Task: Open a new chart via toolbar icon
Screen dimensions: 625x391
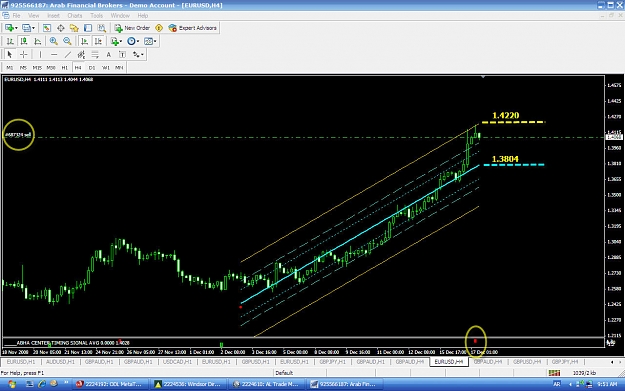Action: point(9,28)
